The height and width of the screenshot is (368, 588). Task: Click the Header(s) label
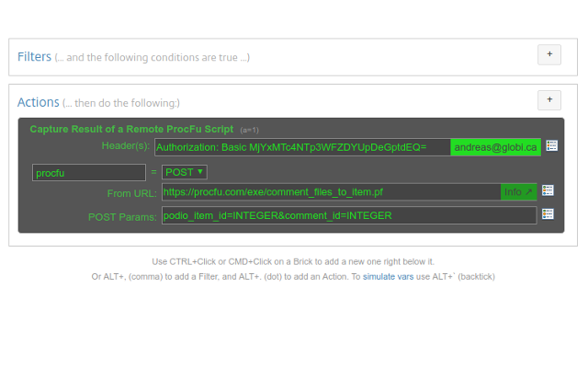(x=126, y=147)
